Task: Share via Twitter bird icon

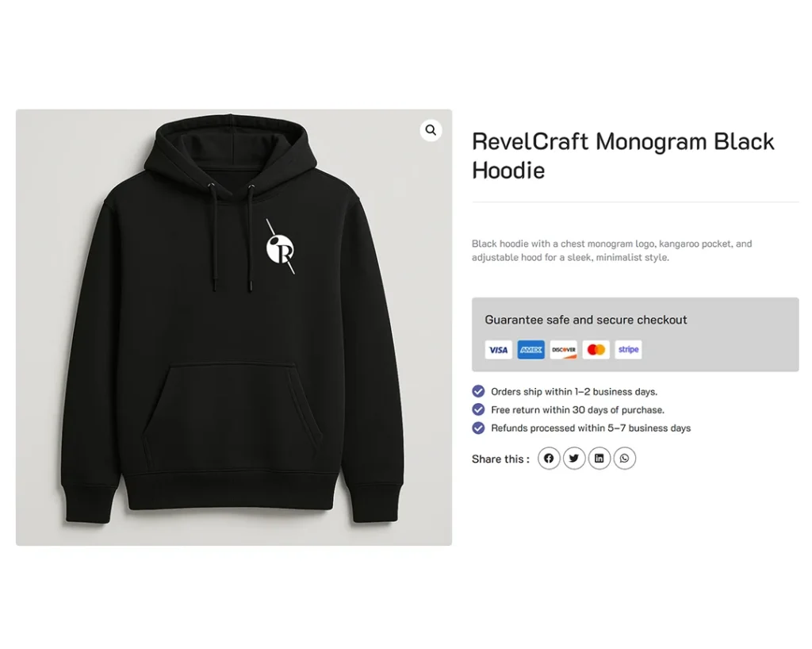Action: (x=574, y=459)
